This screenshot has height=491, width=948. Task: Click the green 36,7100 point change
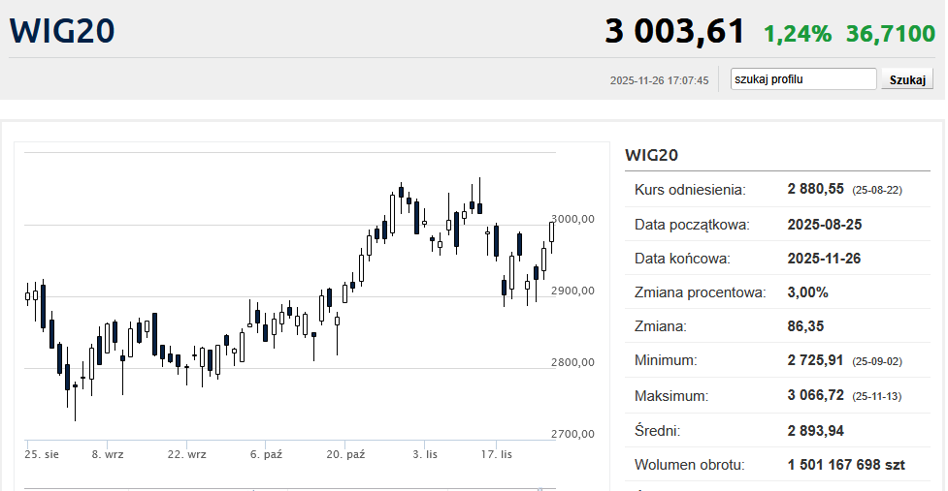891,34
